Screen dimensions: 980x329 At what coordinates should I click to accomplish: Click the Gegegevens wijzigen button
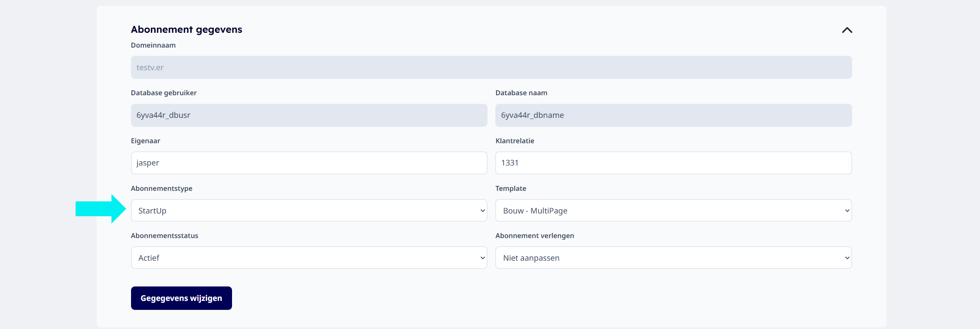(x=181, y=298)
